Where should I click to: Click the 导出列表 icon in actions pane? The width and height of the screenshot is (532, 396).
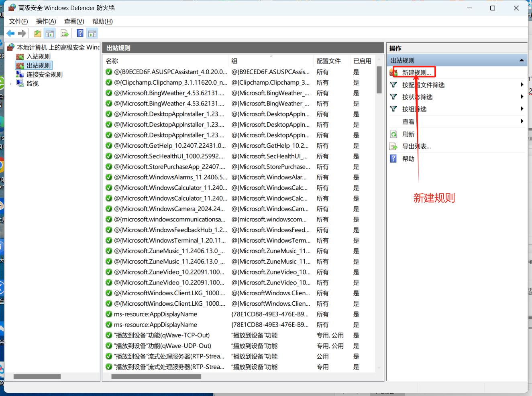pyautogui.click(x=393, y=146)
